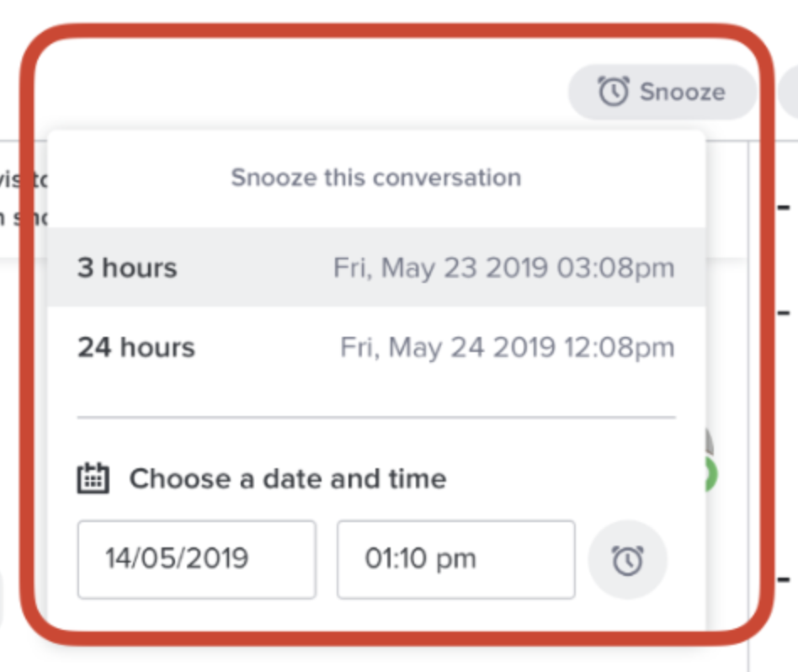Select the 24 hours snooze option
The width and height of the screenshot is (798, 672).
pyautogui.click(x=376, y=347)
